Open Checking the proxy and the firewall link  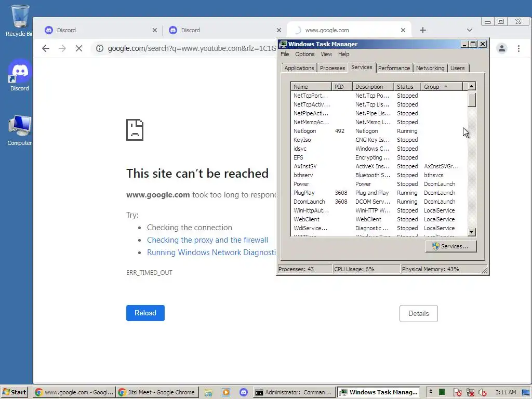[207, 240]
